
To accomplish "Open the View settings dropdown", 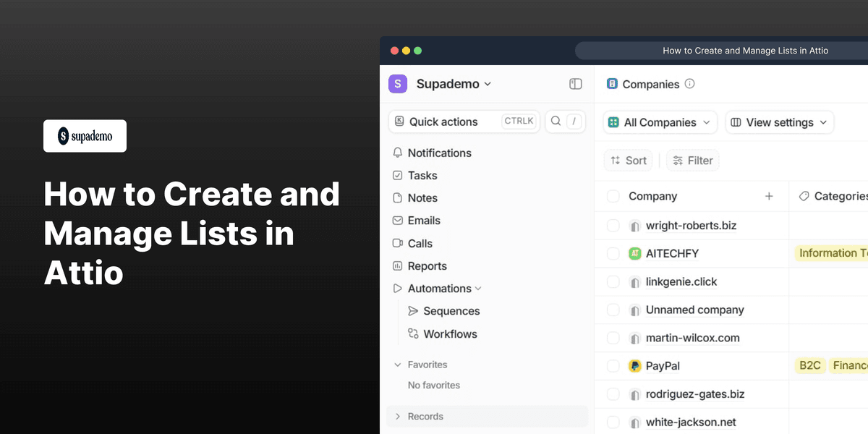I will tap(779, 122).
